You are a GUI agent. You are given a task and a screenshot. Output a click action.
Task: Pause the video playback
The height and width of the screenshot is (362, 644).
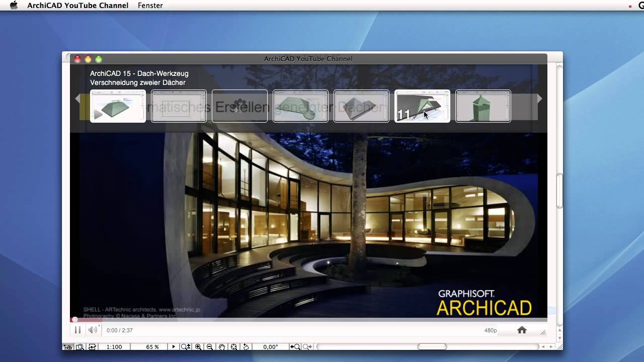77,330
